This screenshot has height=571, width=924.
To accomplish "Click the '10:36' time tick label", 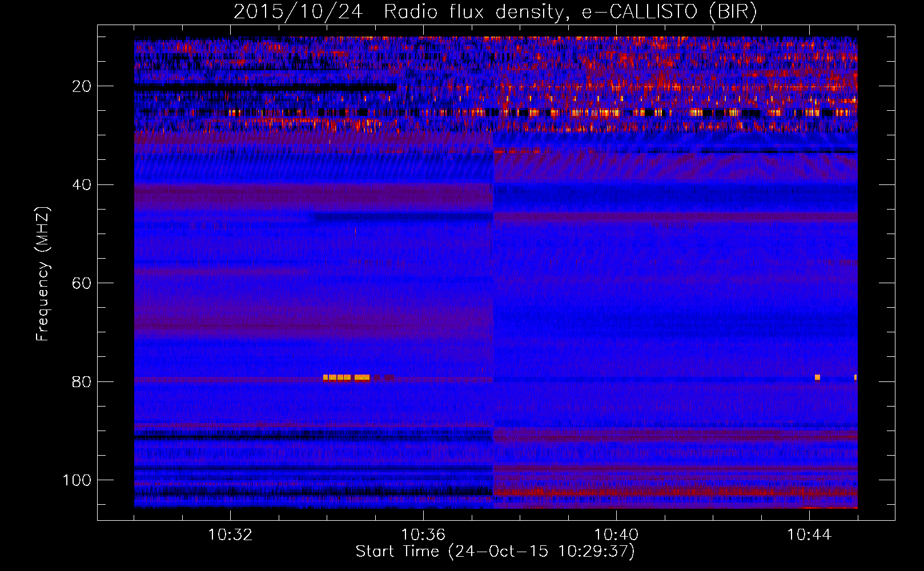I will (x=423, y=535).
